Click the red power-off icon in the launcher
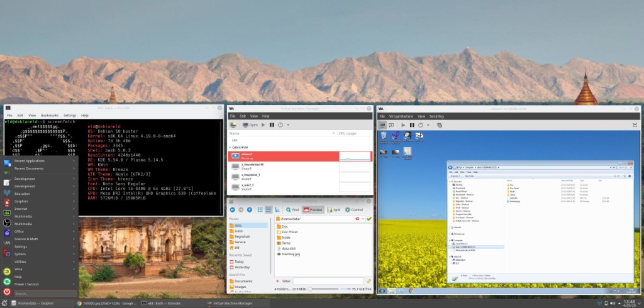Image resolution: width=644 pixels, height=308 pixels. point(7,292)
